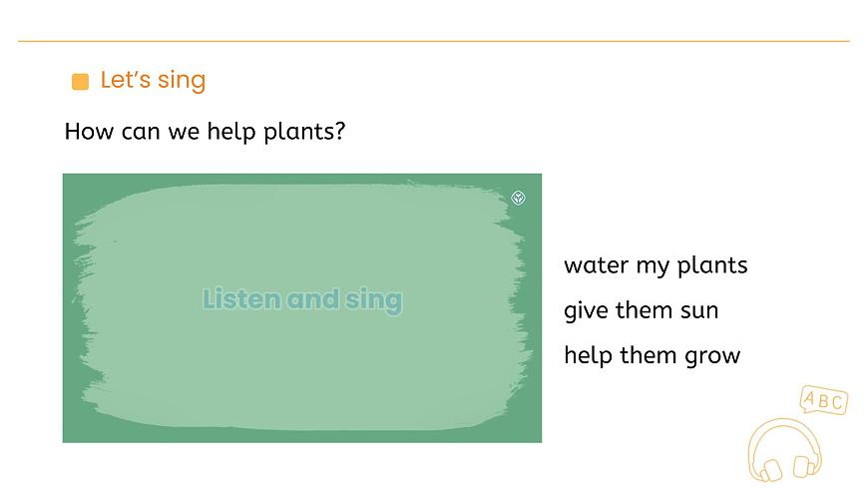The image size is (868, 488).
Task: Select the "give them sun" lyric line
Action: point(641,310)
